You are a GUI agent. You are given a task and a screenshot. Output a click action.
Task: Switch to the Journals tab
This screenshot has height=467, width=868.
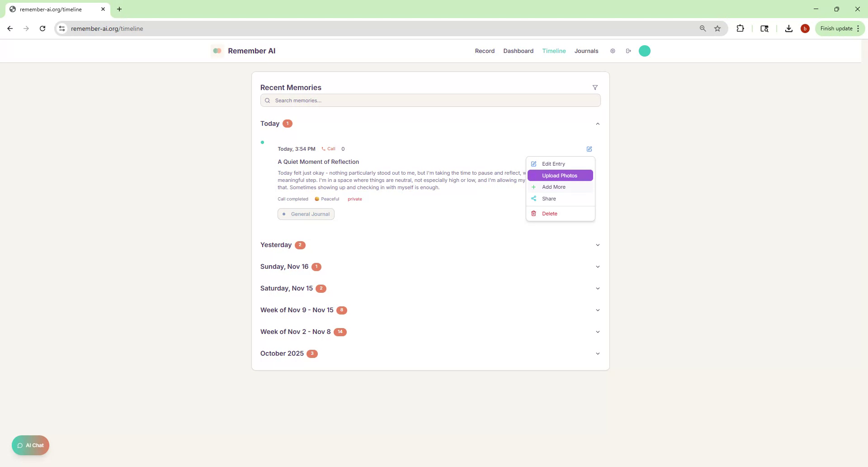coord(586,51)
